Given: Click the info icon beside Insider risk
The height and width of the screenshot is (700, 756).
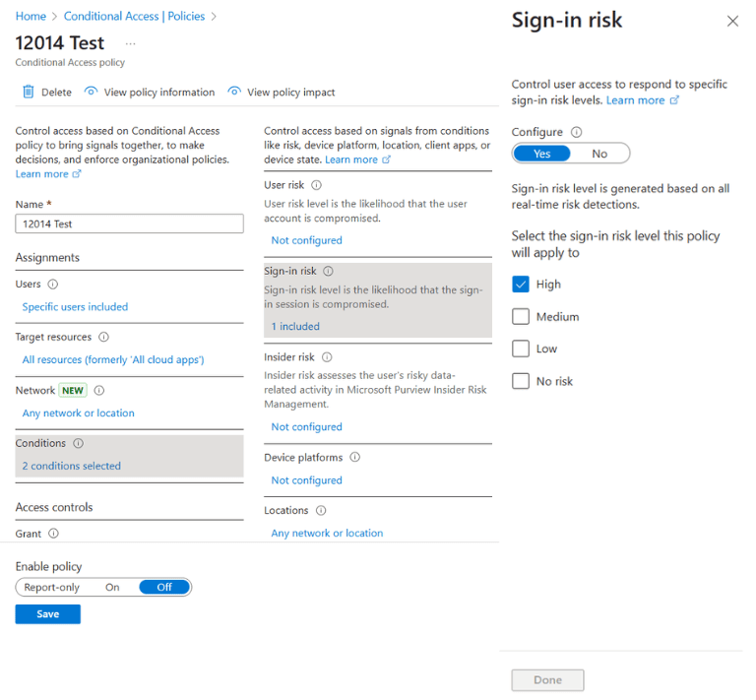Looking at the screenshot, I should click(x=327, y=357).
